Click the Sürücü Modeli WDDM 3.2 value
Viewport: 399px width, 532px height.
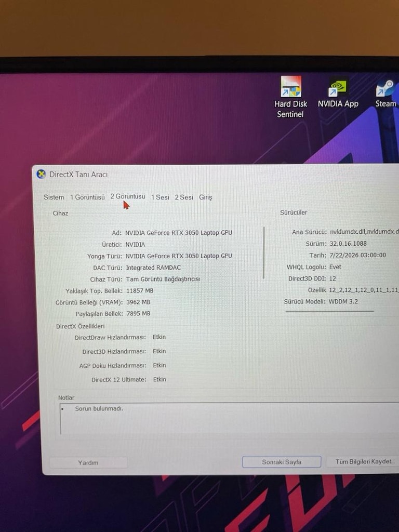pyautogui.click(x=343, y=301)
